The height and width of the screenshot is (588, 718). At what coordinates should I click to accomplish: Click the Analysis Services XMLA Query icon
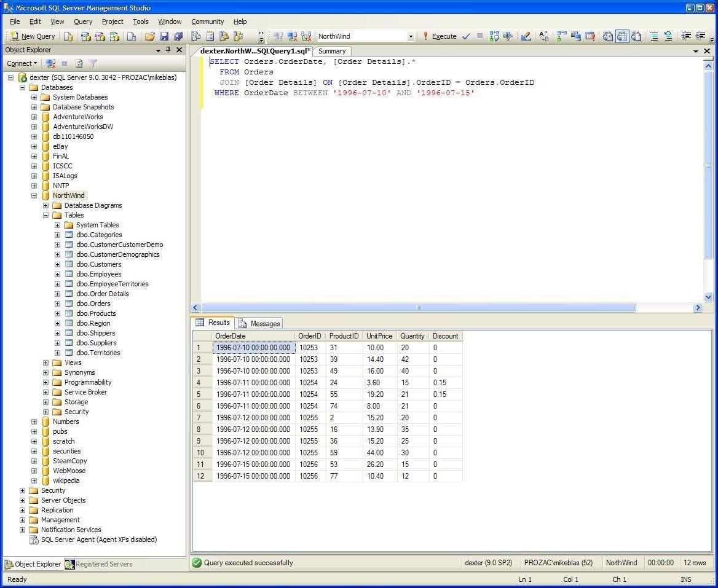pyautogui.click(x=114, y=36)
